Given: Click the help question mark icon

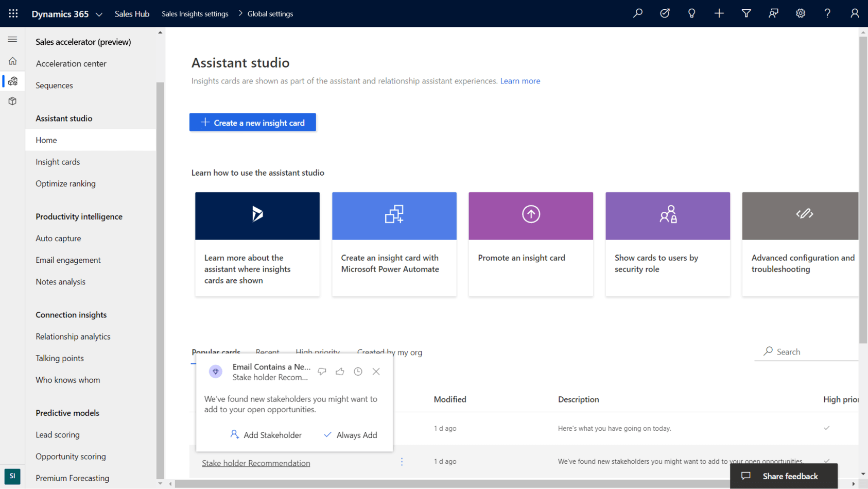Looking at the screenshot, I should (x=827, y=14).
